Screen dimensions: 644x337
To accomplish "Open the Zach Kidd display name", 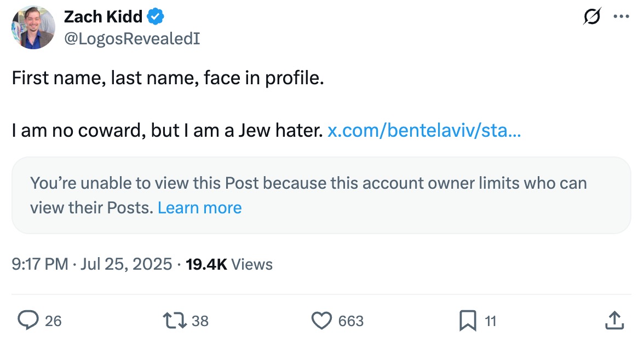I will [103, 18].
